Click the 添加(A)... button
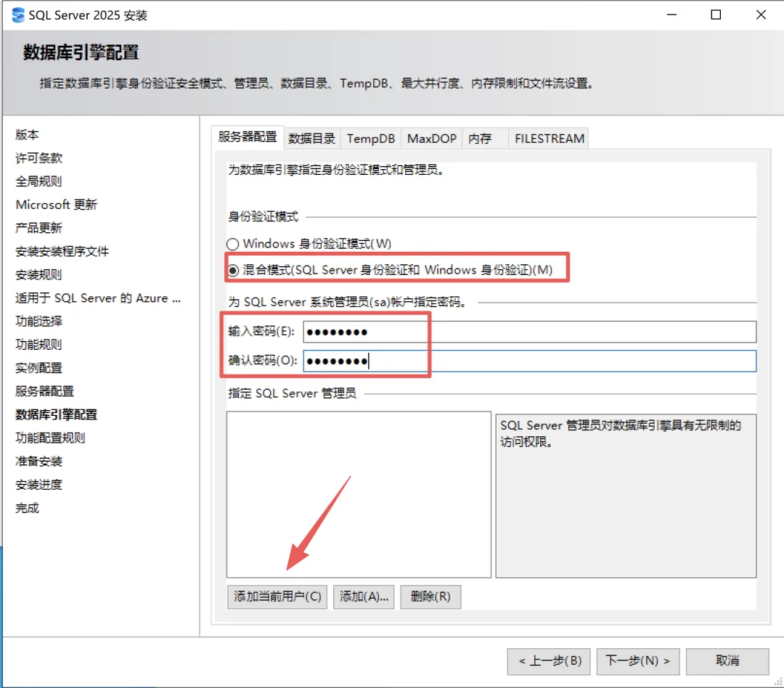The height and width of the screenshot is (688, 784). point(364,597)
